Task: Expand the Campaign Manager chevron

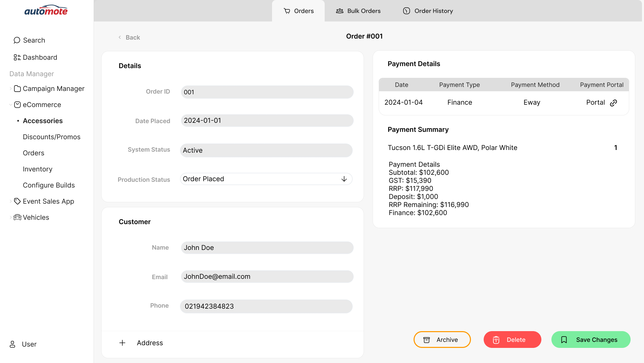Action: pyautogui.click(x=11, y=89)
